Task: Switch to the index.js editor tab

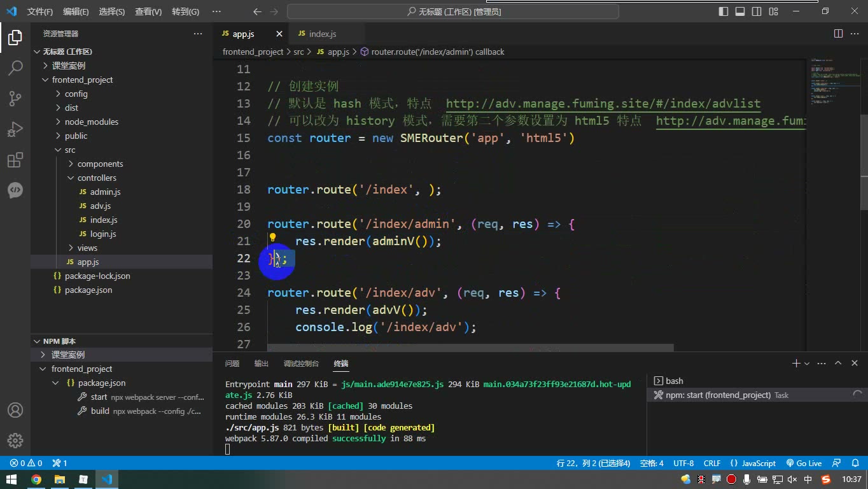Action: click(x=322, y=34)
